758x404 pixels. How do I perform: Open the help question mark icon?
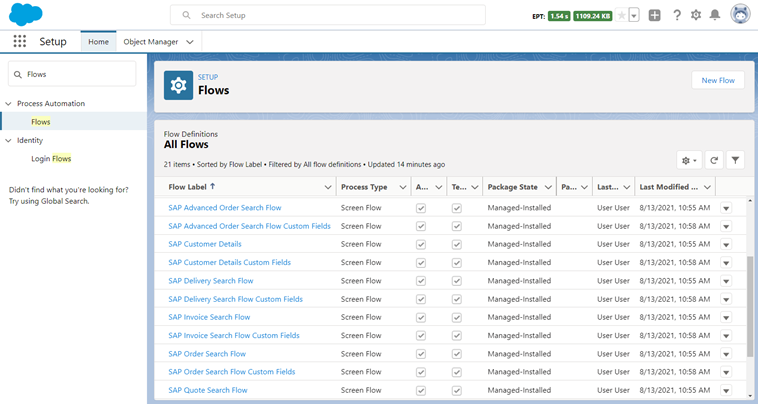click(x=677, y=15)
